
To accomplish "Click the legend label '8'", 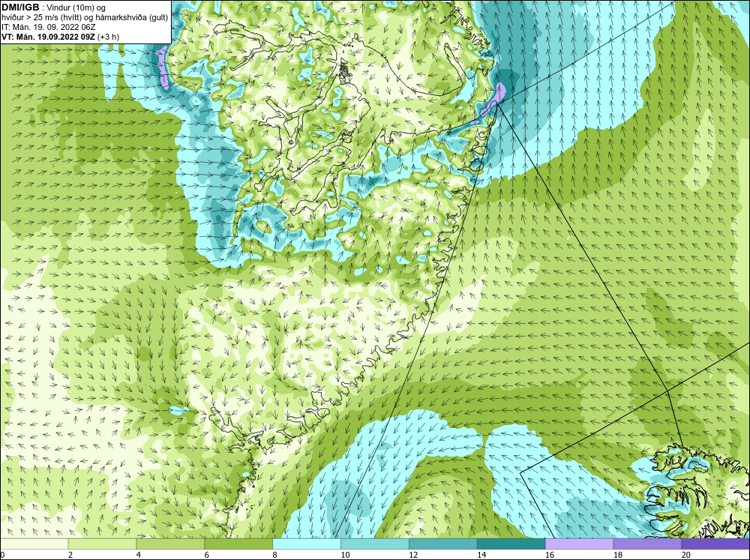I will click(275, 555).
